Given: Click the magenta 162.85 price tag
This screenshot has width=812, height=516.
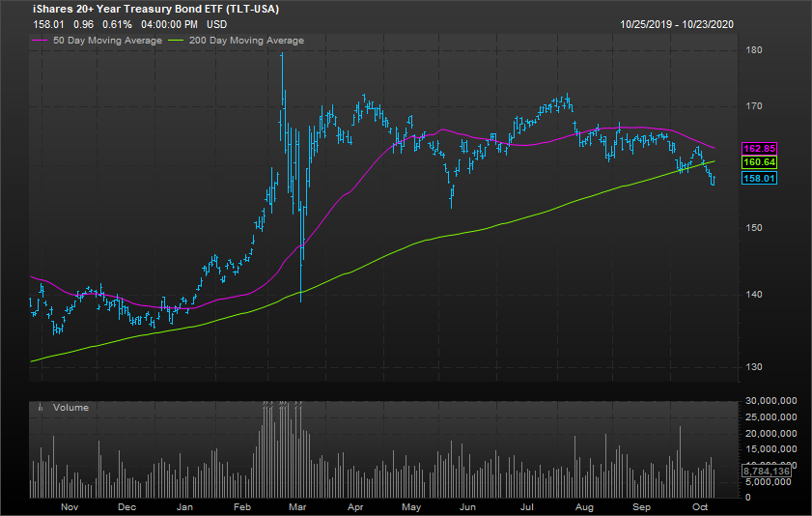Looking at the screenshot, I should pos(759,149).
